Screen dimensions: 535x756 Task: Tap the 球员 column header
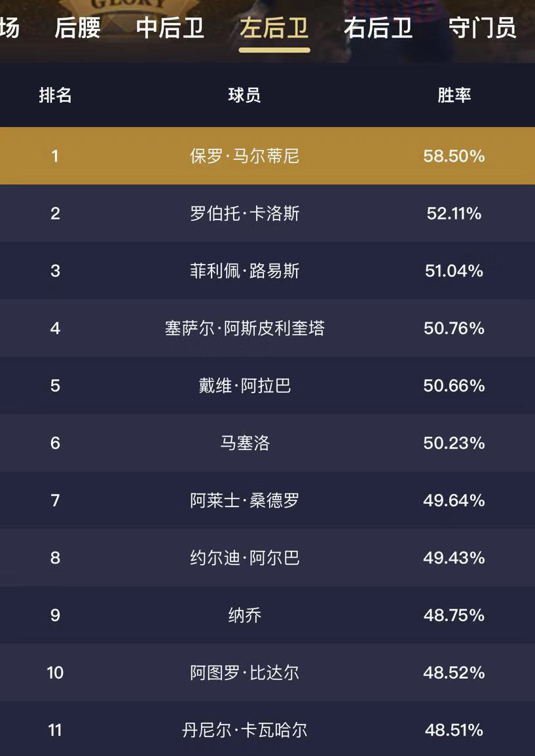244,96
